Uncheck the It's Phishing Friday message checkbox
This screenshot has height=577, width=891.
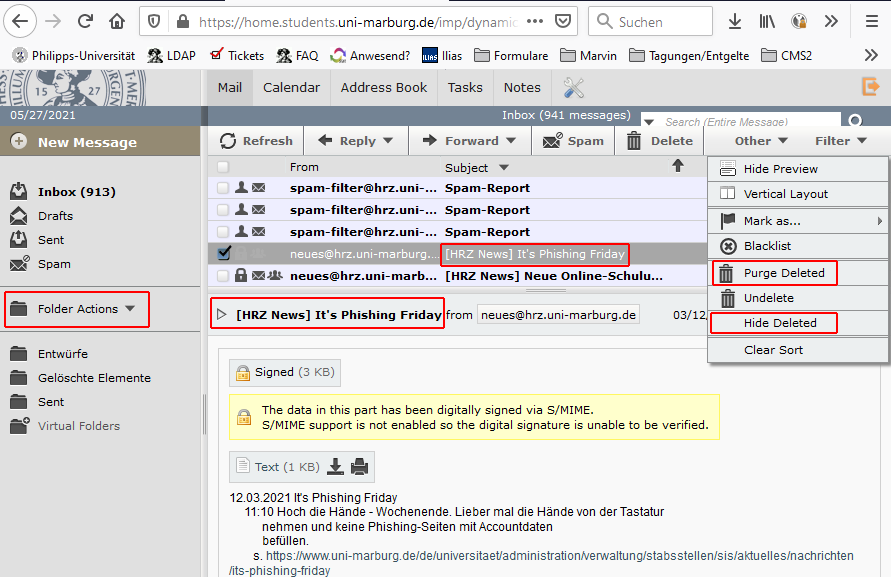(x=224, y=253)
